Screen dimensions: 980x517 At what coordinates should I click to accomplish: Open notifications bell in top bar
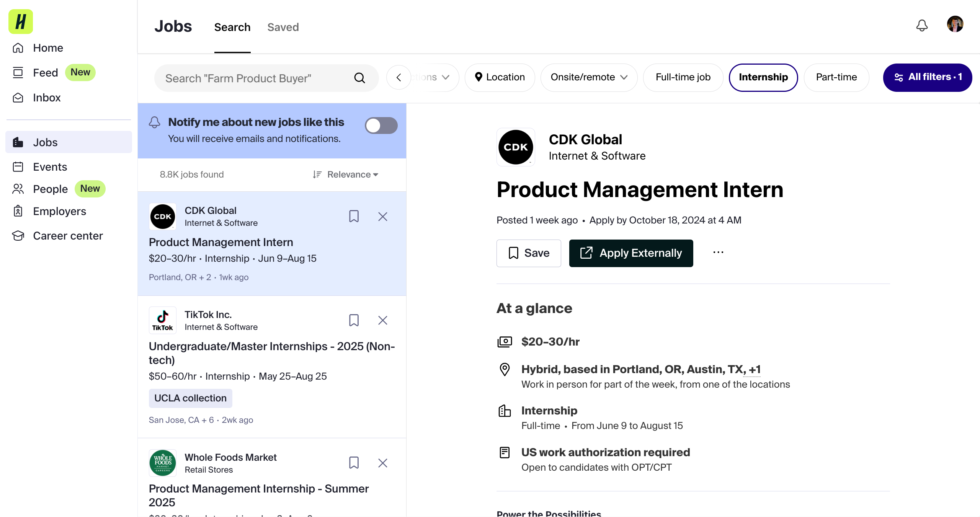pos(922,26)
